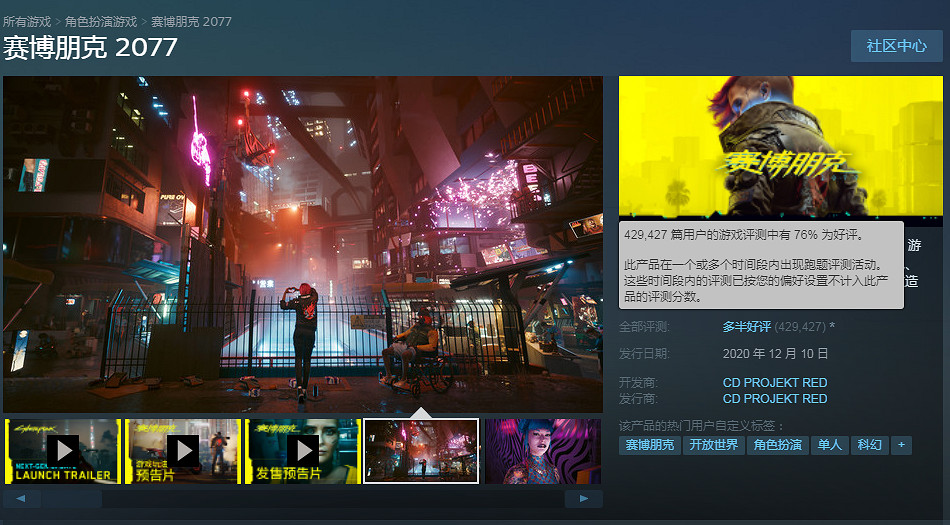Click the main game screenshot image
The width and height of the screenshot is (950, 525).
pos(303,244)
